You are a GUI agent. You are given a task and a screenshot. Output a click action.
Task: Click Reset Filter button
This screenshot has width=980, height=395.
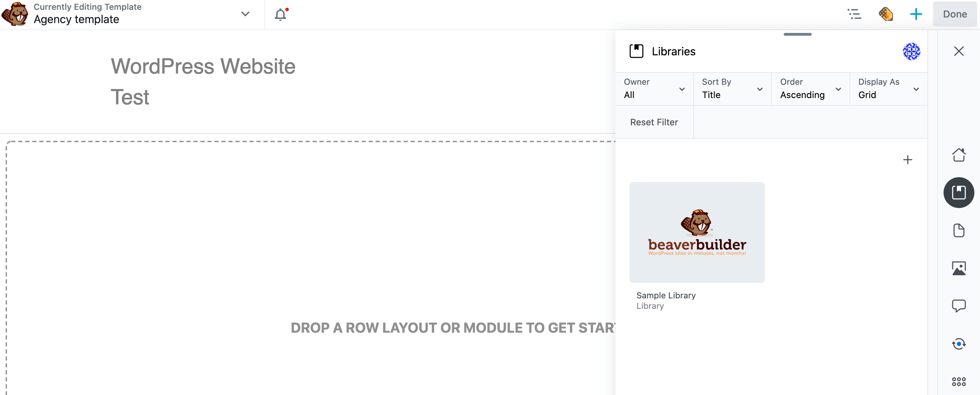coord(654,122)
